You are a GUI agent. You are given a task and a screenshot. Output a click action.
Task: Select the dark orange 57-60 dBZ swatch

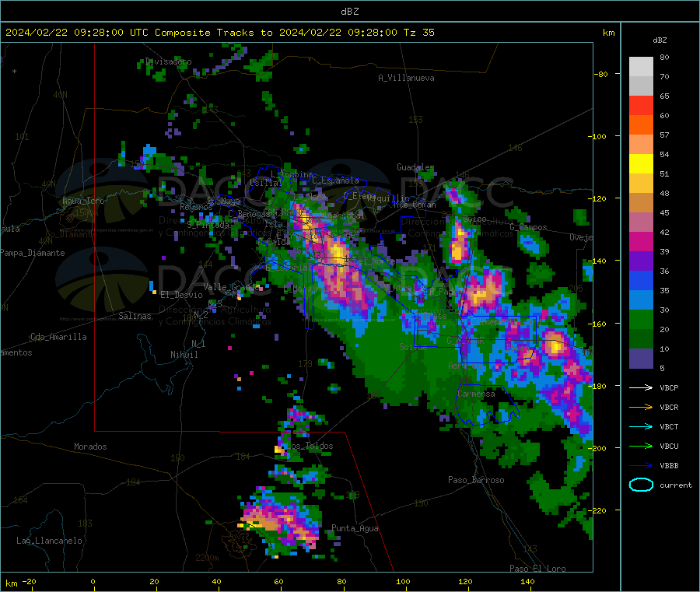(641, 125)
